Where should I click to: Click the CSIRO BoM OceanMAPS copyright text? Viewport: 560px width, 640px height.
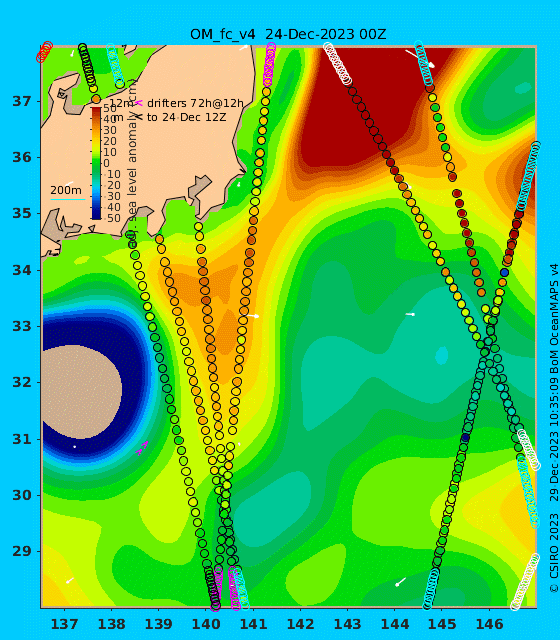click(553, 428)
